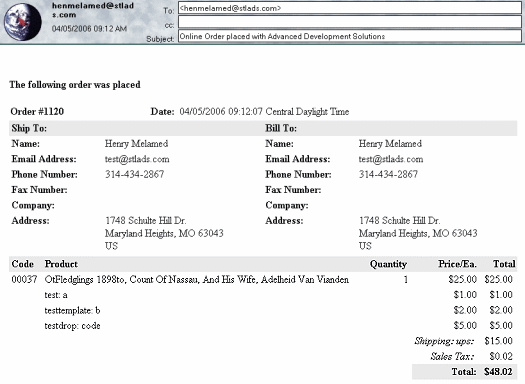Click the Code column header

[x=22, y=264]
